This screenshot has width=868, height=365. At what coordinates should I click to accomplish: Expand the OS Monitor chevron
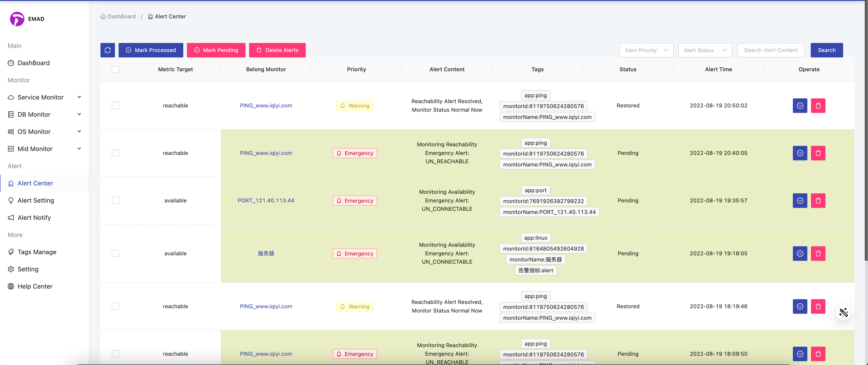79,131
